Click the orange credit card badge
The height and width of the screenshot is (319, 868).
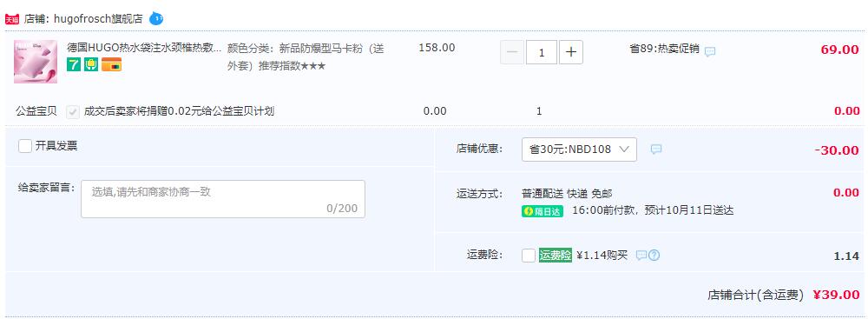coord(111,65)
